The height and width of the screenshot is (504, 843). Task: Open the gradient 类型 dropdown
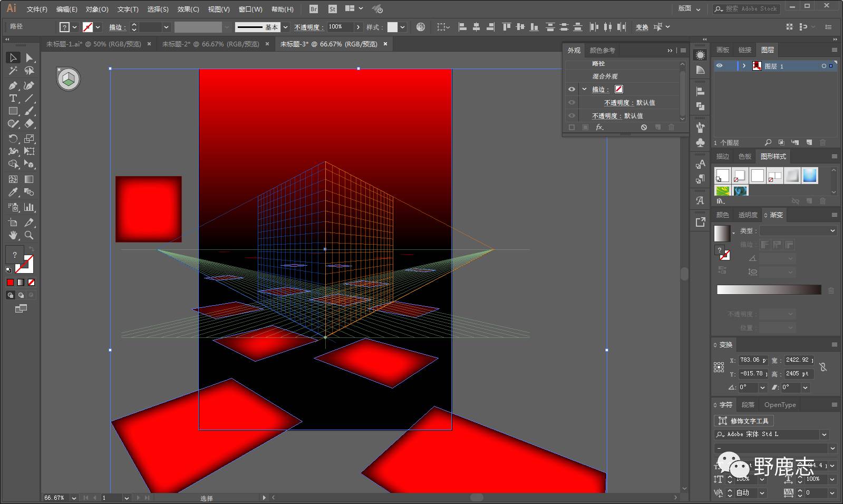click(798, 231)
